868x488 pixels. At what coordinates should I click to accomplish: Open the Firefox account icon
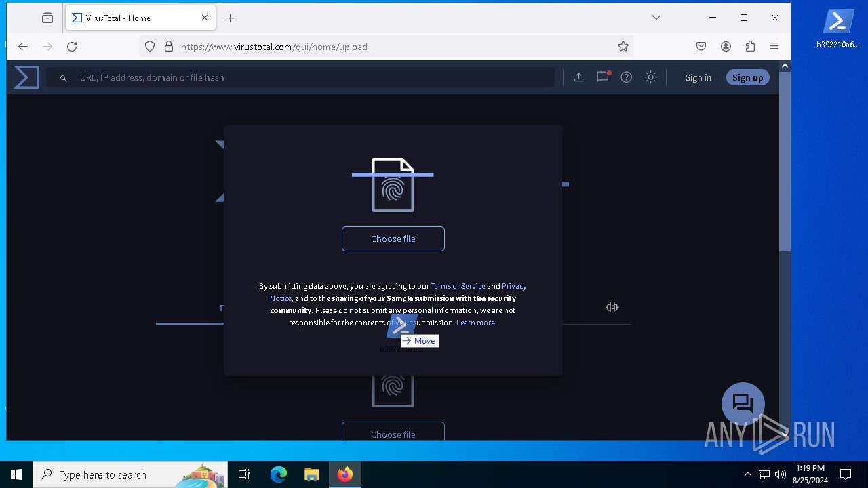click(726, 46)
